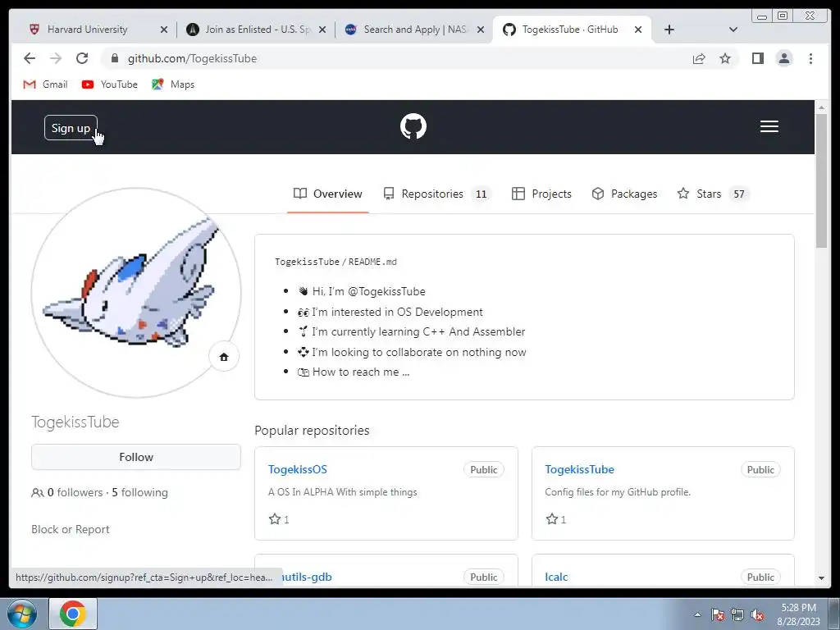Open the TogekissTube link in README path
Screen dimensions: 840x630
coord(307,262)
